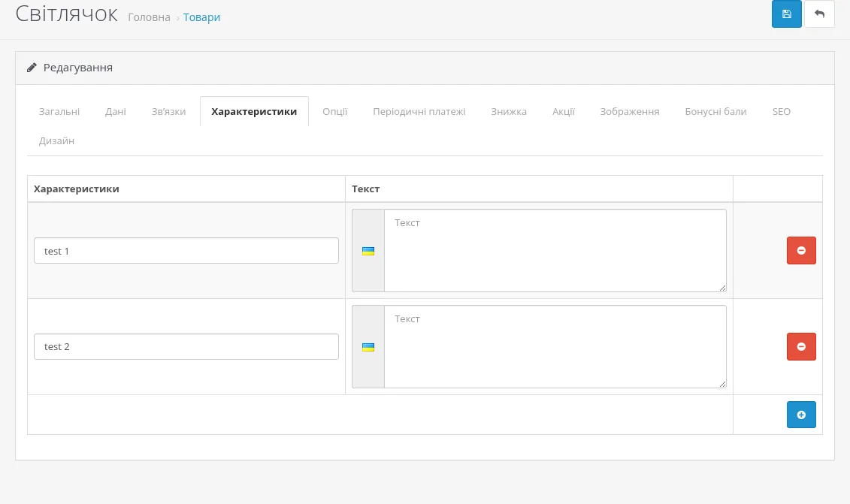Remove the test 2 attribute row
850x504 pixels.
click(801, 347)
